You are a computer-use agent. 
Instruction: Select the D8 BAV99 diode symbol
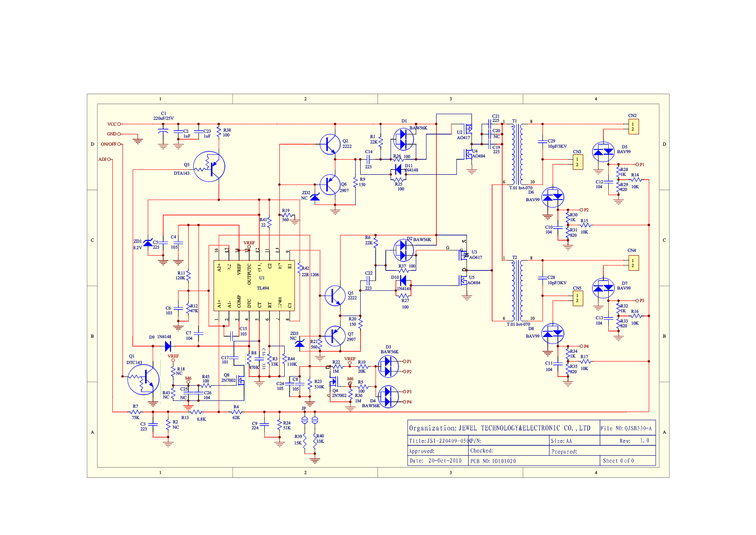tap(553, 334)
